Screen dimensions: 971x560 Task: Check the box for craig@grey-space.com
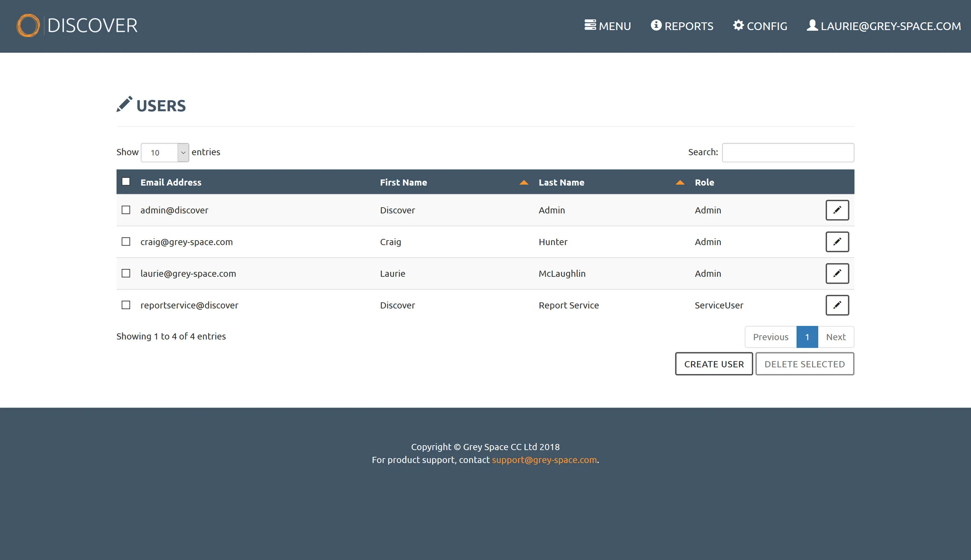tap(126, 242)
